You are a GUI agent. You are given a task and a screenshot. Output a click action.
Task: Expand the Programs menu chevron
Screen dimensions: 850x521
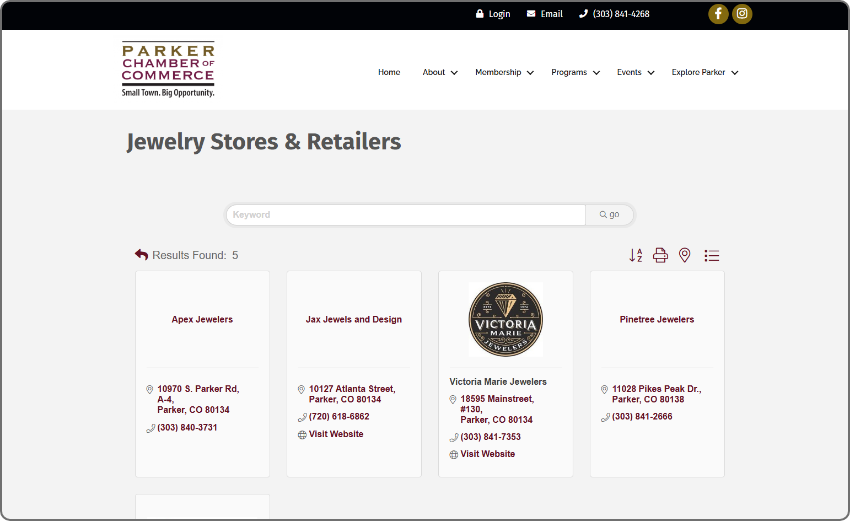[596, 73]
